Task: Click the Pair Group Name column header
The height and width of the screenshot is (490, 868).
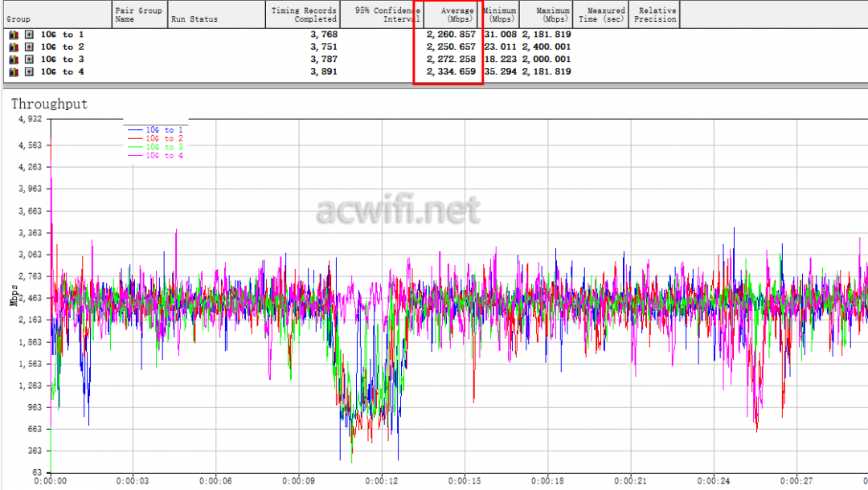Action: pyautogui.click(x=139, y=14)
